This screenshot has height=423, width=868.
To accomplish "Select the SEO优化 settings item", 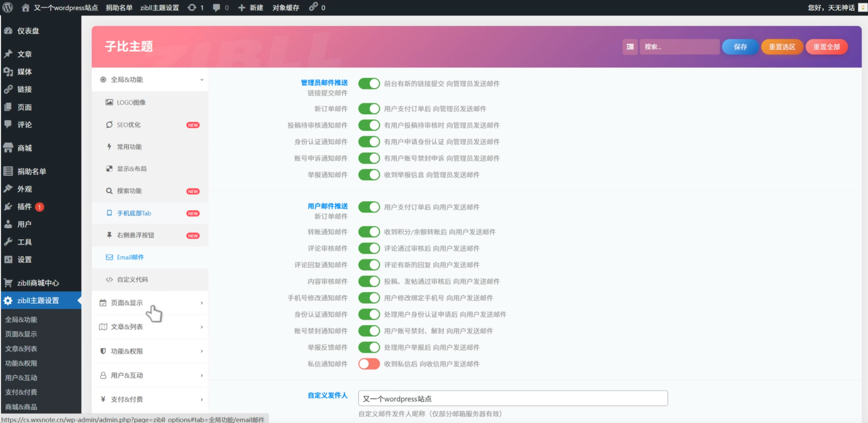I will [x=128, y=124].
